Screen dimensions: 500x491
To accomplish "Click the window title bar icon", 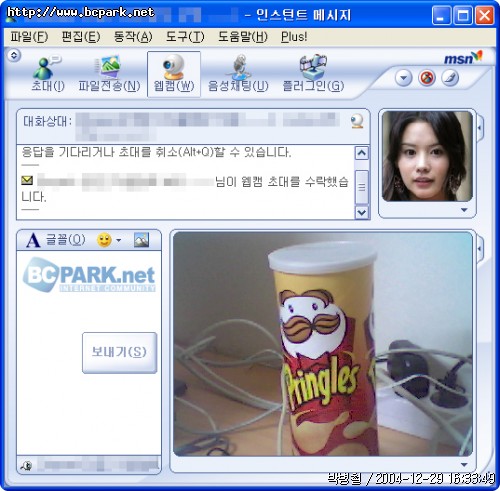I will 11,18.
